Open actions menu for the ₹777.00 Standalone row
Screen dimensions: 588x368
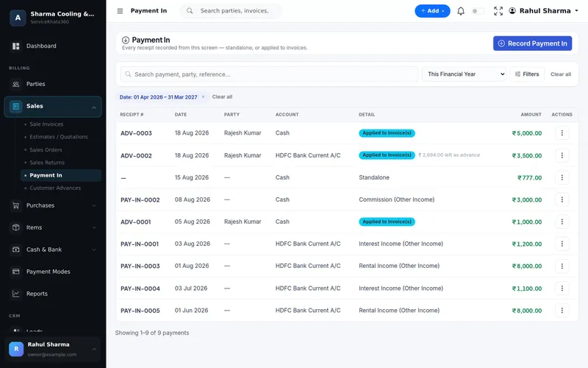coord(562,177)
